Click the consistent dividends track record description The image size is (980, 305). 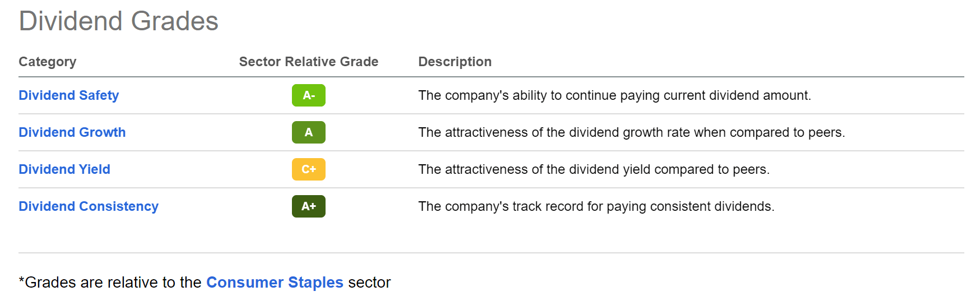pyautogui.click(x=596, y=206)
